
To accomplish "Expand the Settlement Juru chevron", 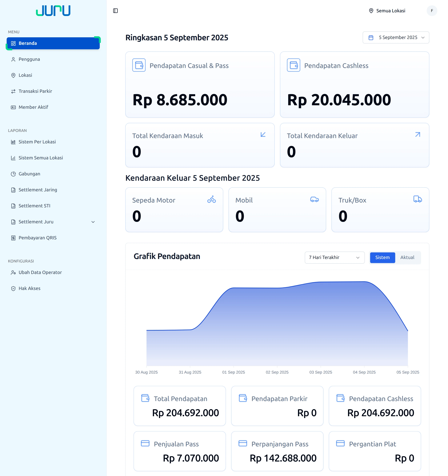I will pos(93,222).
